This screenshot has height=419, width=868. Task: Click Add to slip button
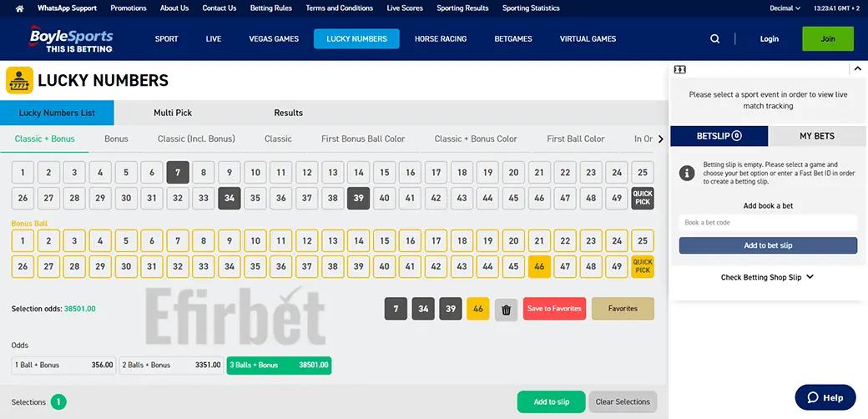[552, 401]
